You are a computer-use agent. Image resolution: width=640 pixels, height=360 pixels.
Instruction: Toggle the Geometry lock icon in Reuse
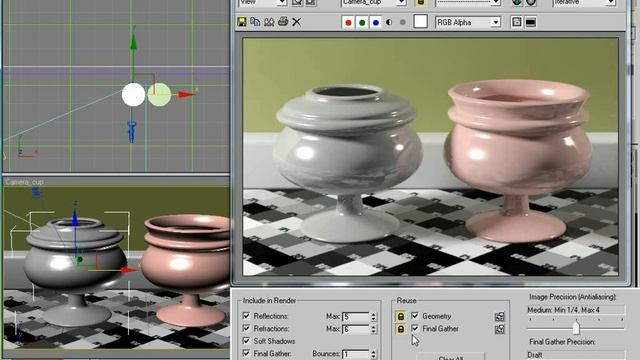point(400,316)
